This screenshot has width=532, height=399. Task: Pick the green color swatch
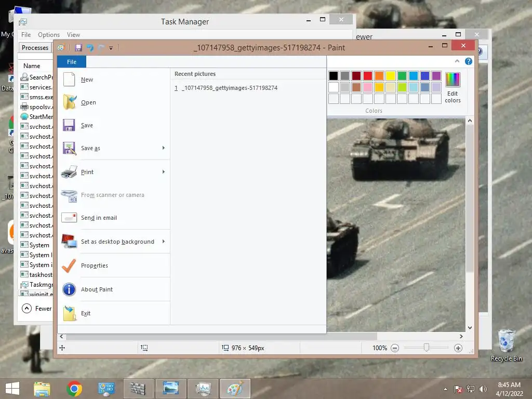click(402, 76)
